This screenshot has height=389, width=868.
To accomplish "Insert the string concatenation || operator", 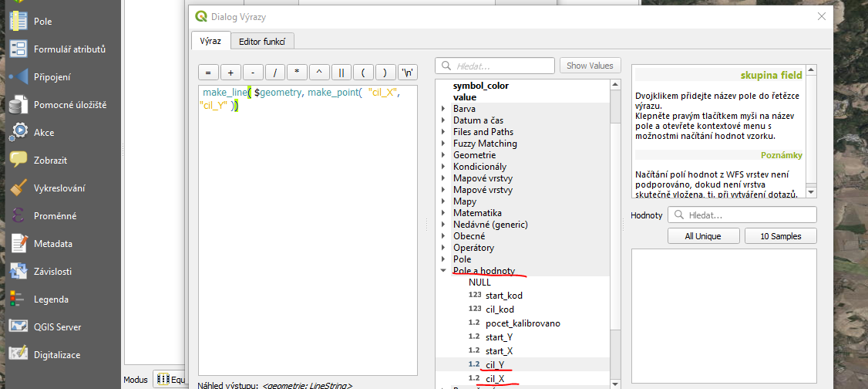I will 341,73.
